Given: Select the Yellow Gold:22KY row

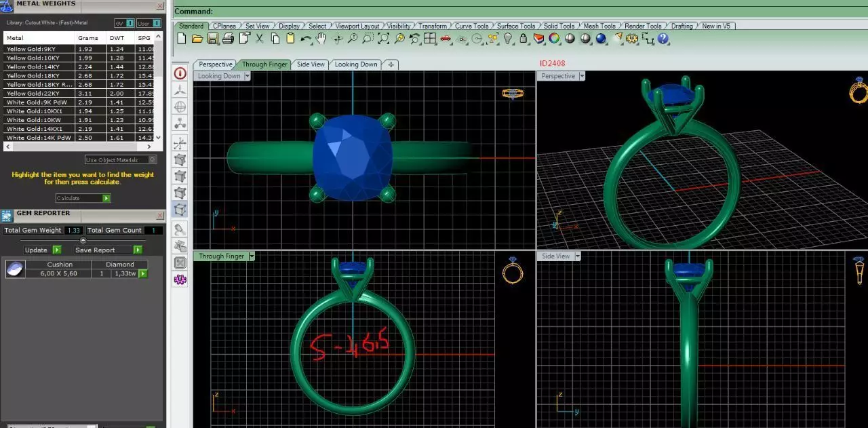Looking at the screenshot, I should pos(79,93).
